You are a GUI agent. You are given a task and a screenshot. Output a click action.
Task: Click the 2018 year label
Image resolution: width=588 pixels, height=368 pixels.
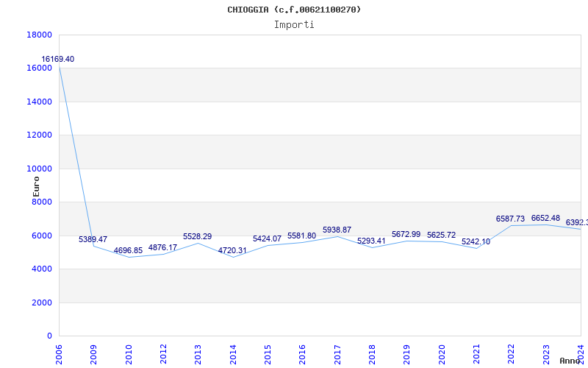pyautogui.click(x=372, y=354)
